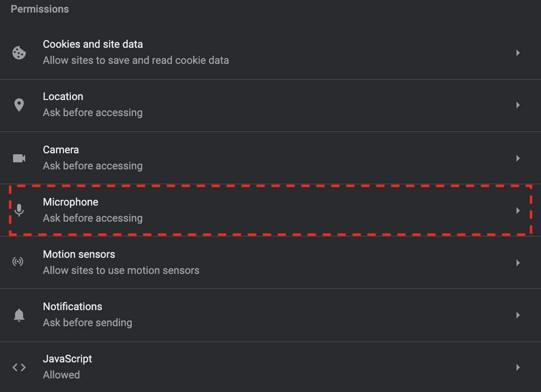Select JavaScript 'Allowed' status text
This screenshot has width=541, height=392.
click(x=61, y=375)
